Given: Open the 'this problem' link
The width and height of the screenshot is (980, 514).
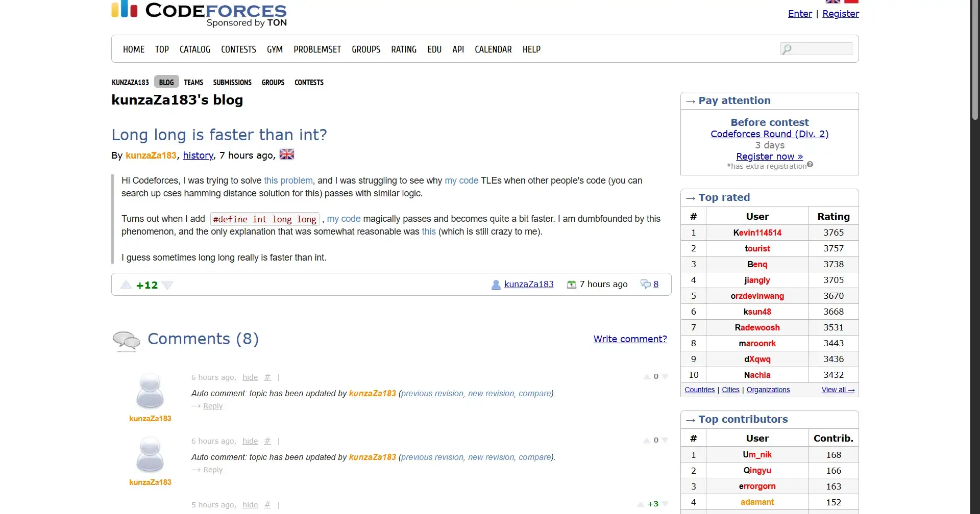Looking at the screenshot, I should 288,181.
